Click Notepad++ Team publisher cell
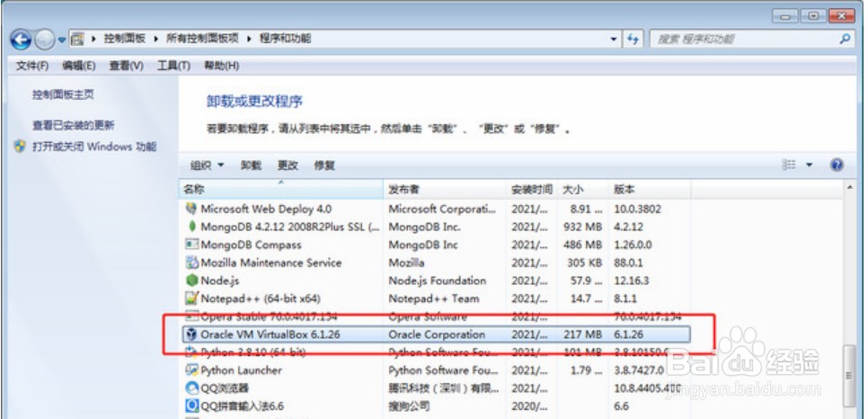This screenshot has width=868, height=419. click(433, 299)
